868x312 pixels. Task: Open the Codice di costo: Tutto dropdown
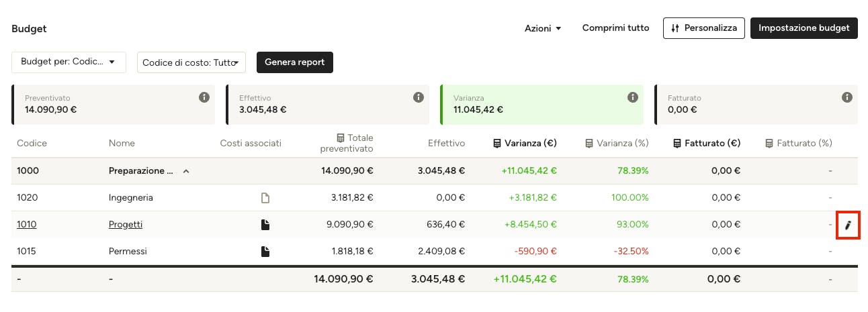click(x=191, y=62)
